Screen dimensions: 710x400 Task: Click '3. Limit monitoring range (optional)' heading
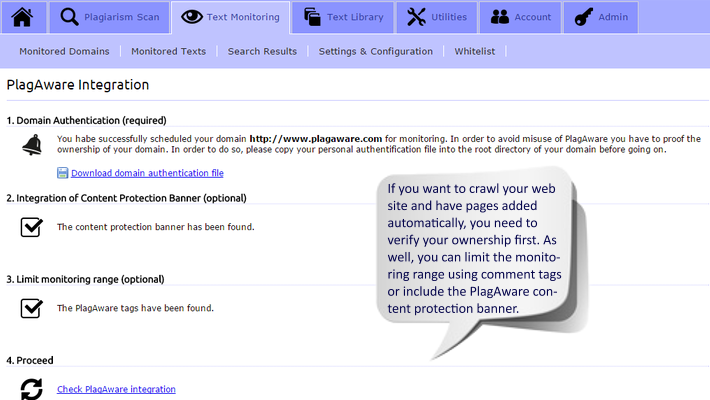pos(85,280)
